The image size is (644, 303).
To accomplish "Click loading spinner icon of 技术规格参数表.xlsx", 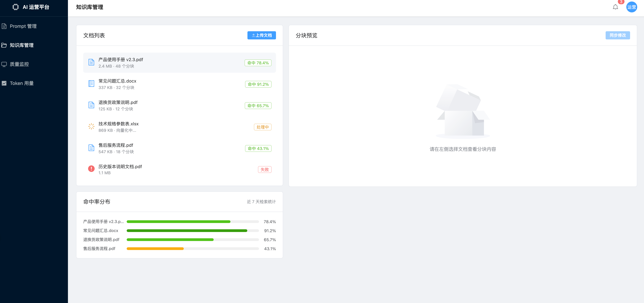I will [91, 126].
